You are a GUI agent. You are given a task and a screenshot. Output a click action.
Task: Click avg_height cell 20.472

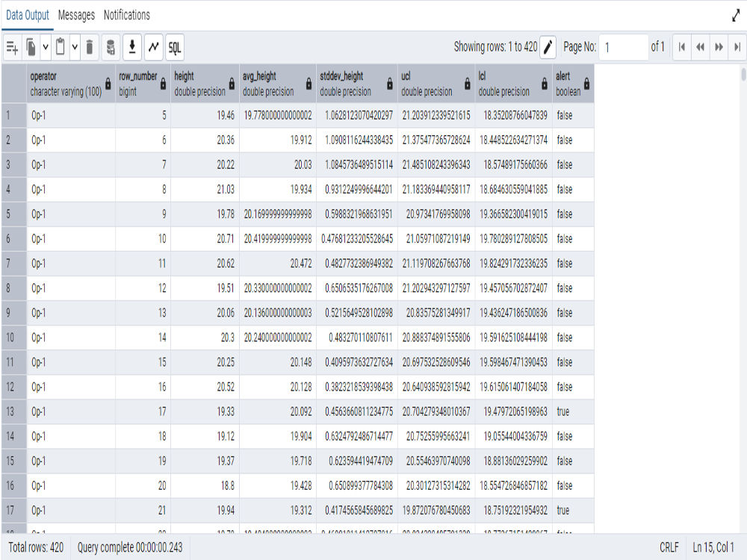pyautogui.click(x=278, y=264)
